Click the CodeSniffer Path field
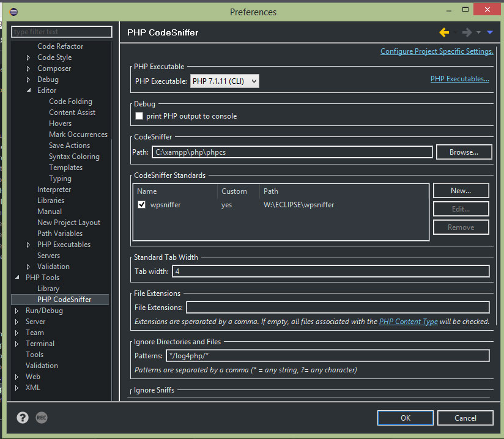 [292, 152]
